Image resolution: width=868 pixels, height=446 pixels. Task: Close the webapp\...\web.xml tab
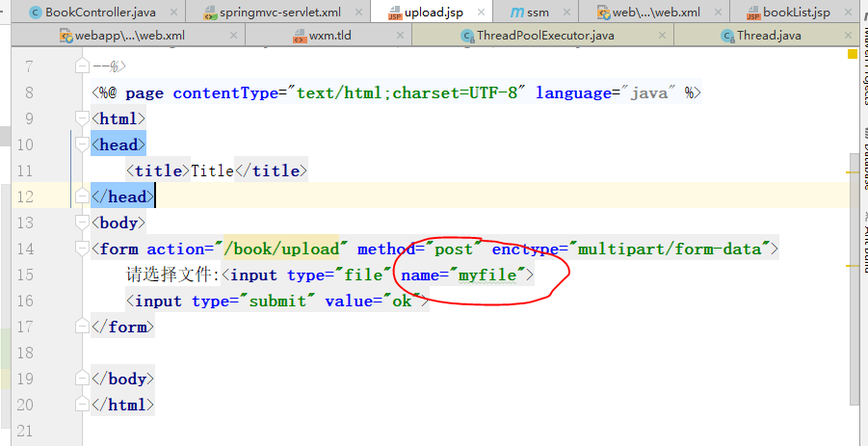coord(233,36)
